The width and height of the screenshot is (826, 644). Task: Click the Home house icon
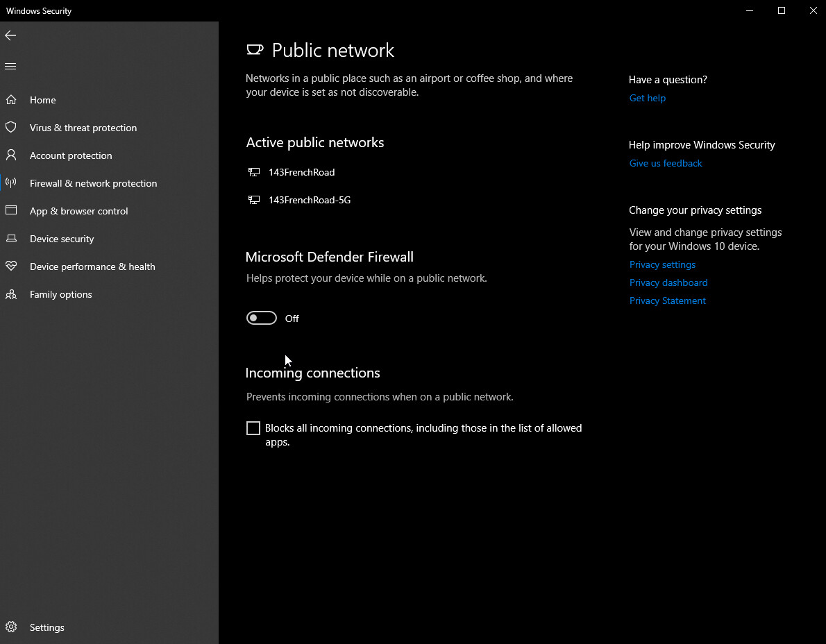(x=11, y=100)
